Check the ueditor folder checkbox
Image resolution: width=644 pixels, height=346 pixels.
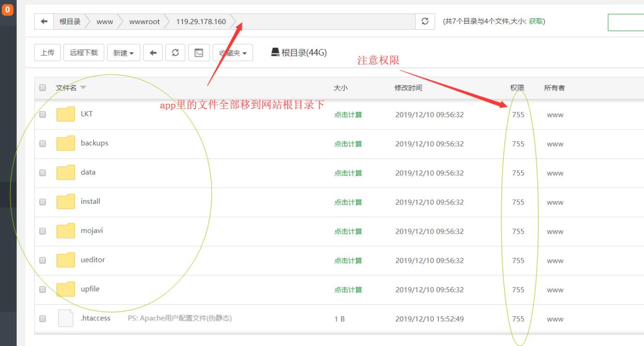tap(42, 260)
